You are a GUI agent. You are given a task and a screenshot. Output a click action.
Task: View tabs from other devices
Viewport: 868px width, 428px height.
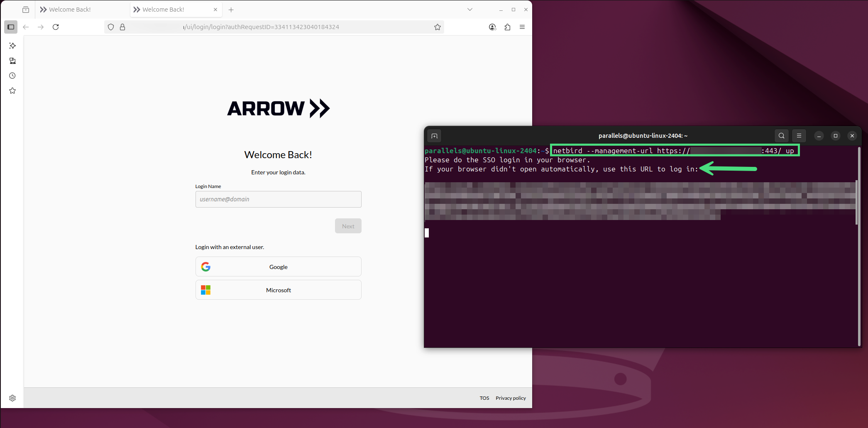click(12, 61)
